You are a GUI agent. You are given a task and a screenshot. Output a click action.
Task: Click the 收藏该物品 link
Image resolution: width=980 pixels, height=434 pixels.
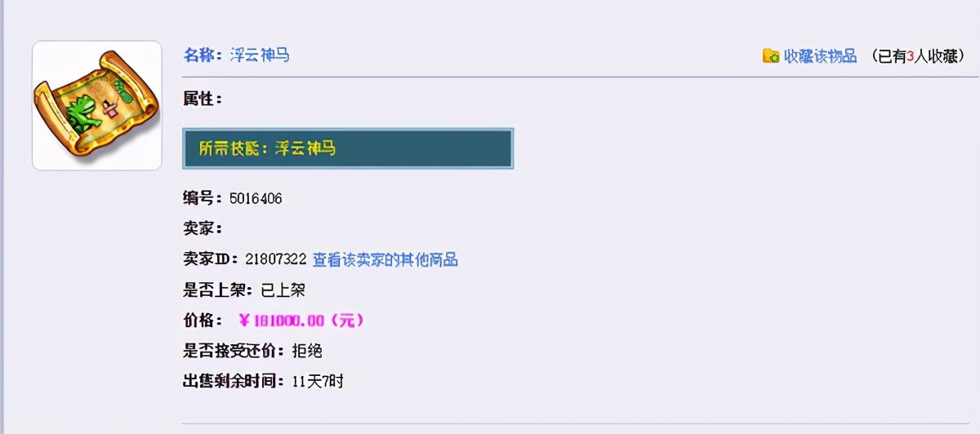(820, 56)
